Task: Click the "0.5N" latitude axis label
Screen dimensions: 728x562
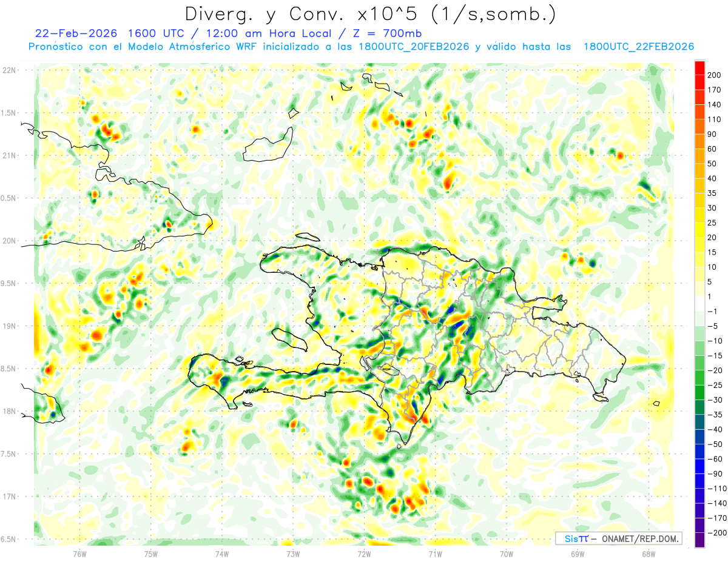Action: (x=8, y=198)
